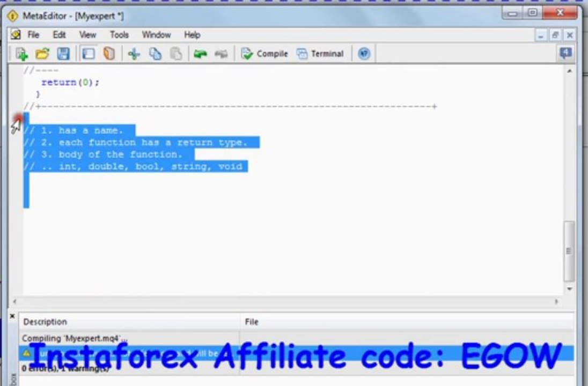Undo with the green arrow icon
Viewport: 588px width, 386px height.
(200, 54)
